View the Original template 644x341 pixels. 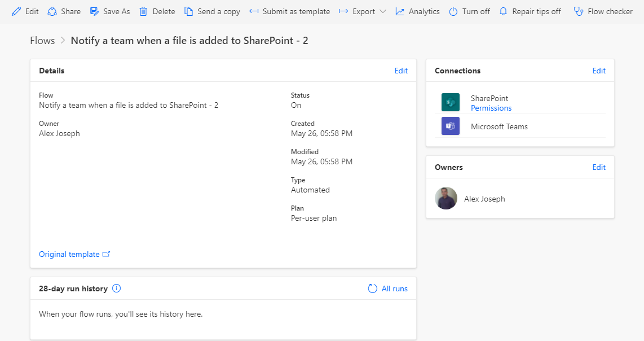(x=70, y=254)
